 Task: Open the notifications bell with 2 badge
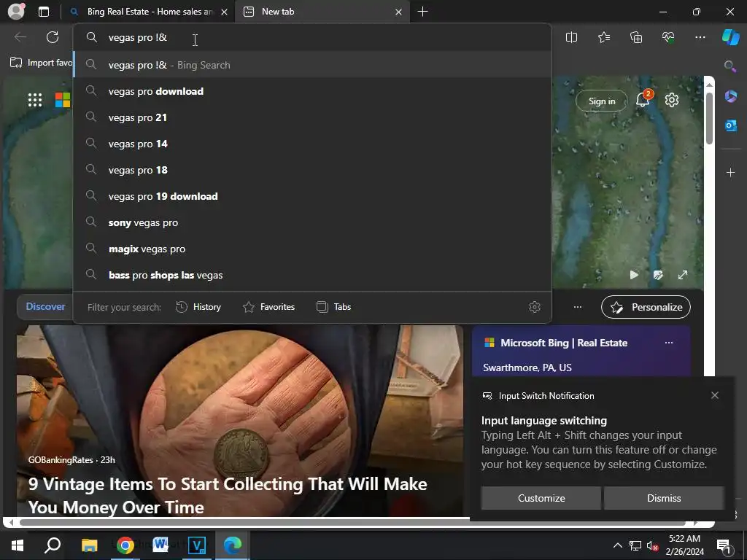coord(643,99)
